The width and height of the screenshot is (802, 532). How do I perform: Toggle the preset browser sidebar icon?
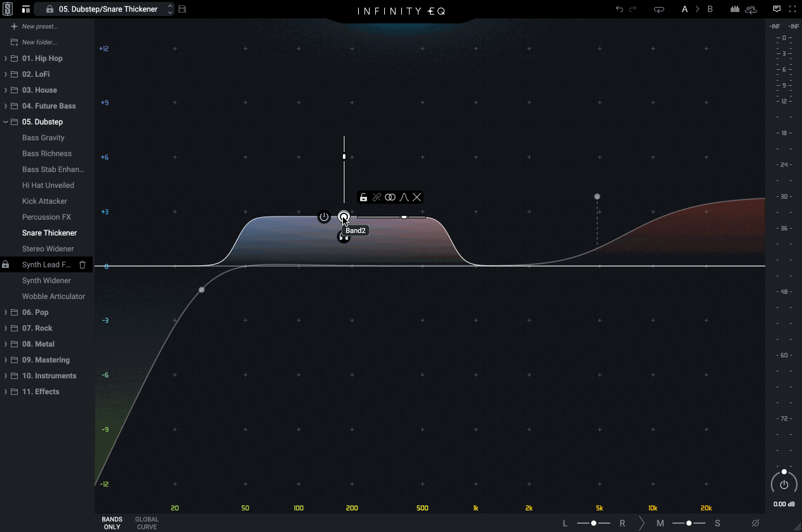point(26,10)
